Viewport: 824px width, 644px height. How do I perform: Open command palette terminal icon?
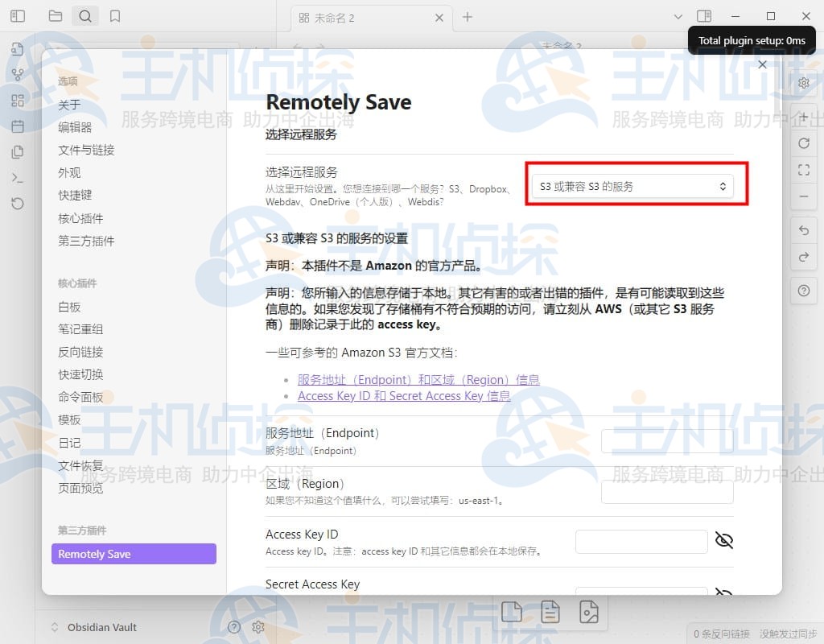(18, 178)
